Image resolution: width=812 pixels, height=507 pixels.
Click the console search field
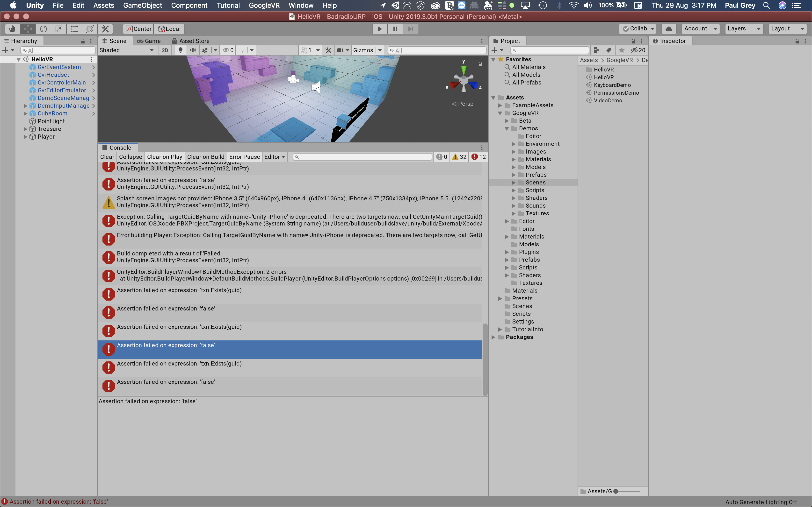click(362, 157)
